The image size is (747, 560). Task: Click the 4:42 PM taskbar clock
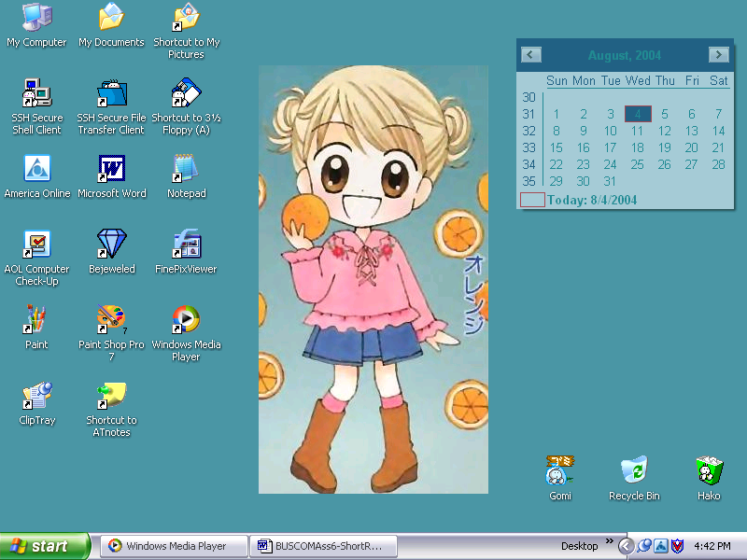pyautogui.click(x=712, y=546)
